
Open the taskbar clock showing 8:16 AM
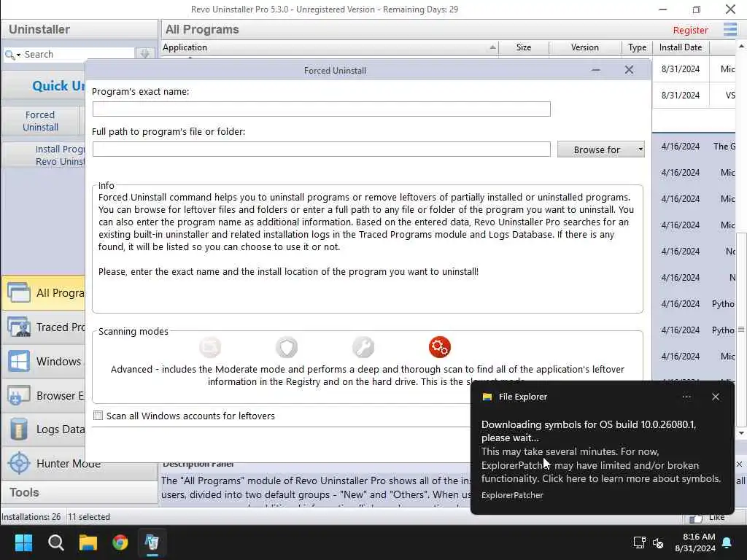click(695, 542)
